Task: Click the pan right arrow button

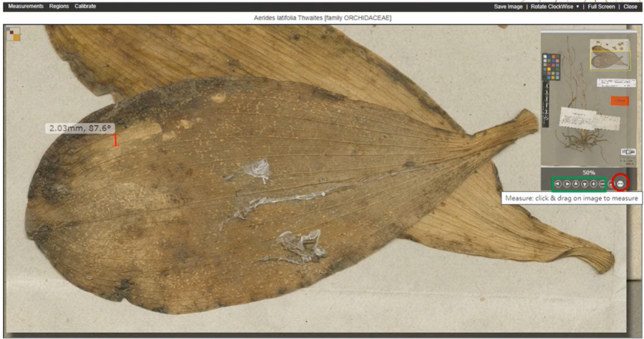Action: pyautogui.click(x=567, y=184)
